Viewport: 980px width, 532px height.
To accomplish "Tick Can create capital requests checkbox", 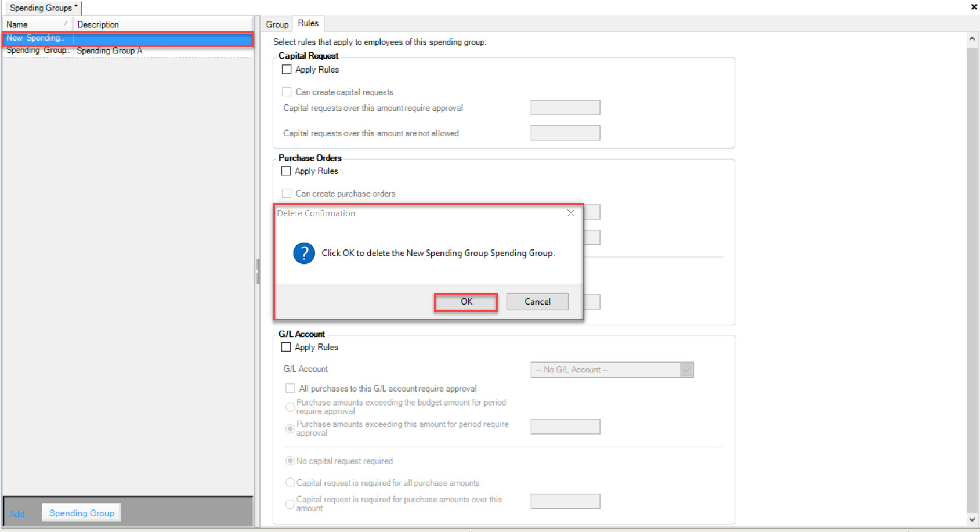I will [287, 92].
